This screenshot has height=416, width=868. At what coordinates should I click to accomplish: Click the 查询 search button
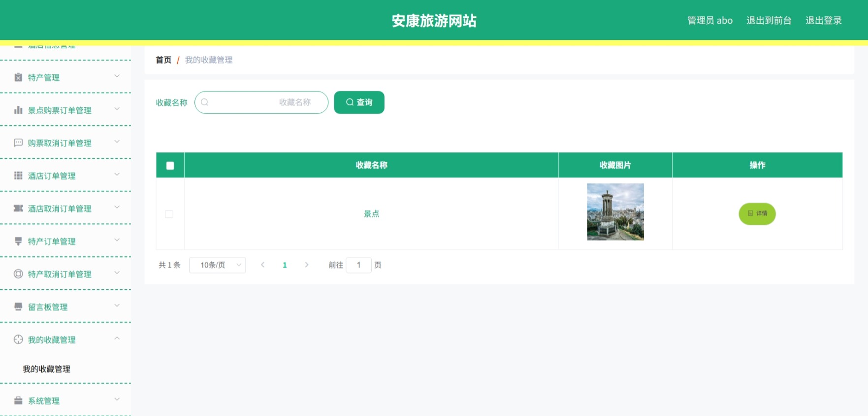pyautogui.click(x=359, y=103)
